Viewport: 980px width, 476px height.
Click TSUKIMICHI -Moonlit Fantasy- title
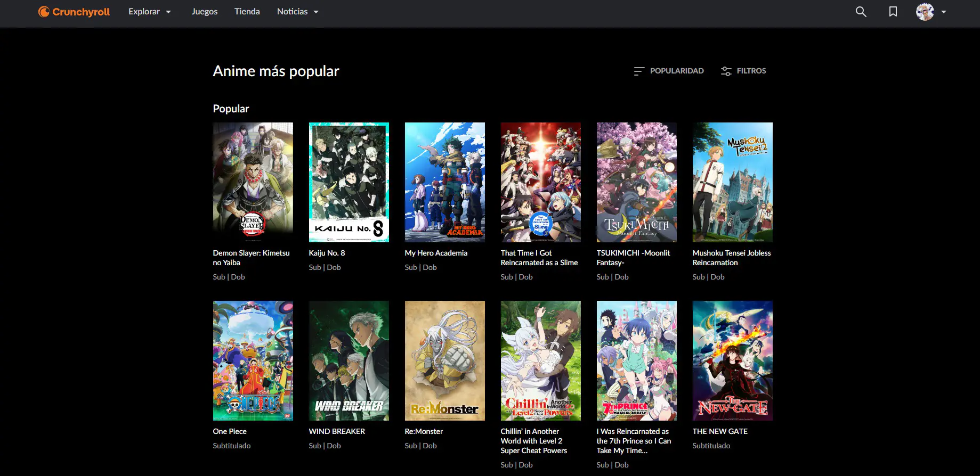(x=634, y=258)
